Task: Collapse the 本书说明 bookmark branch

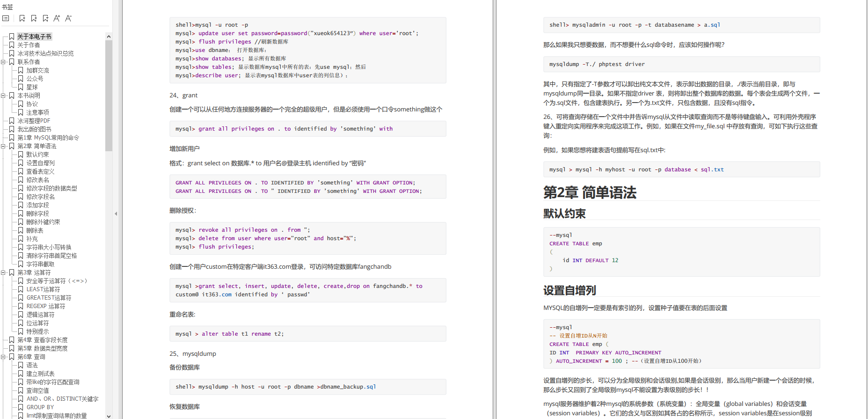Action: click(3, 96)
